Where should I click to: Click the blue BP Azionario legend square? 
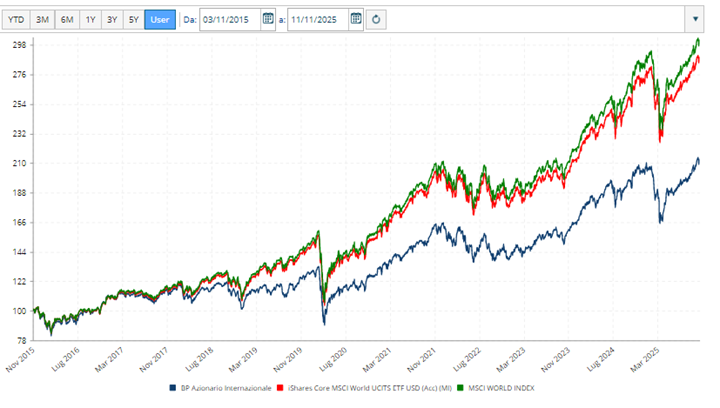[173, 388]
